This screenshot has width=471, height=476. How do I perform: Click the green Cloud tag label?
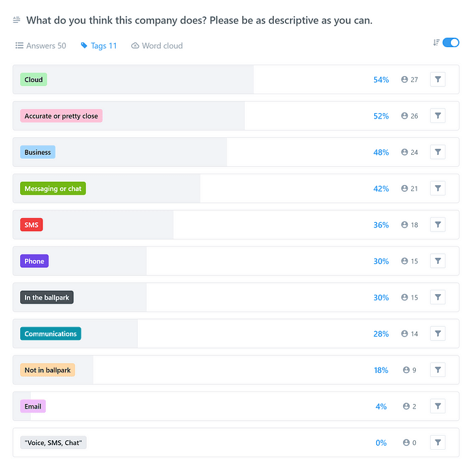coord(34,79)
